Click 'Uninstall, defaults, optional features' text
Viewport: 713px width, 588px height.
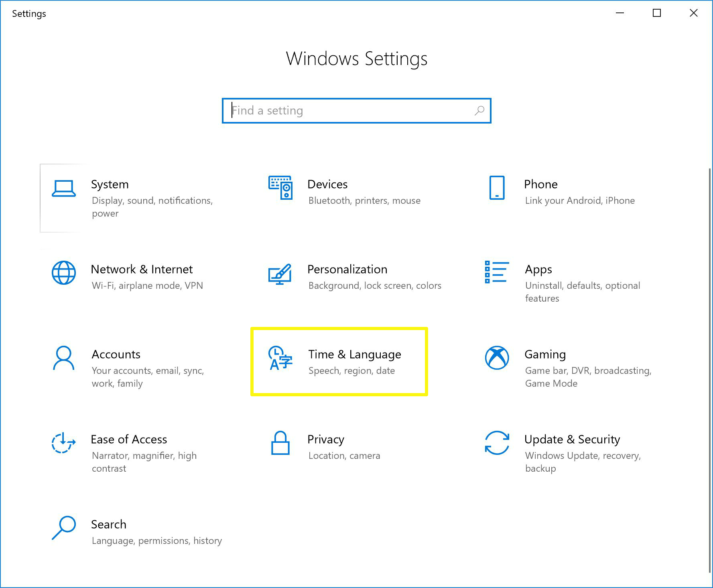pos(583,292)
